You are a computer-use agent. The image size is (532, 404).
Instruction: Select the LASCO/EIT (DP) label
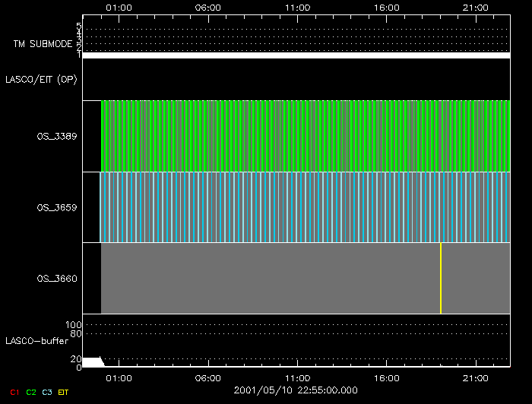click(x=42, y=79)
